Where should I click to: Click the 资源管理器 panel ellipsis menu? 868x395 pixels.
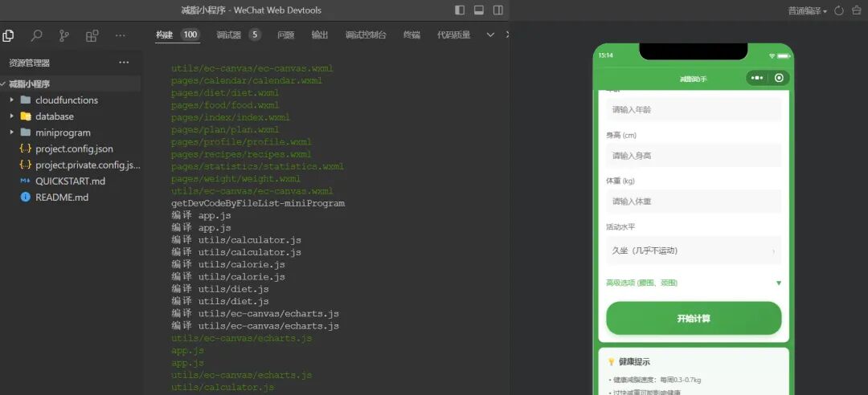pos(124,63)
